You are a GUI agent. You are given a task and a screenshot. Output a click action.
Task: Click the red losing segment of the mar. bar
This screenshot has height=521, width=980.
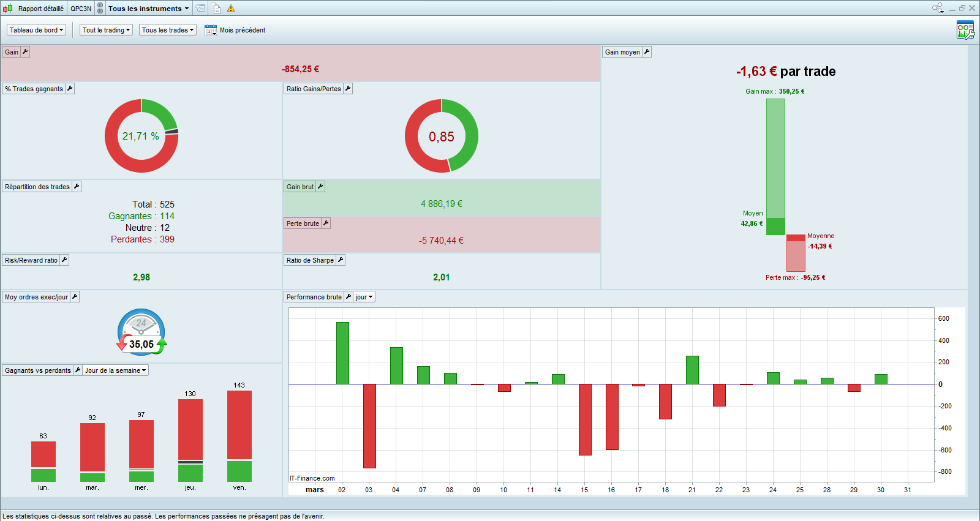(x=92, y=448)
